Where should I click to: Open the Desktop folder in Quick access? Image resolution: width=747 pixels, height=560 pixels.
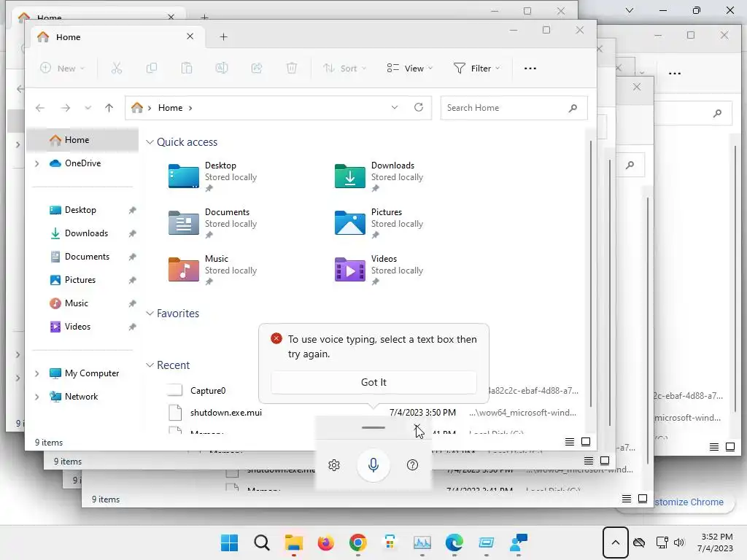pyautogui.click(x=212, y=176)
